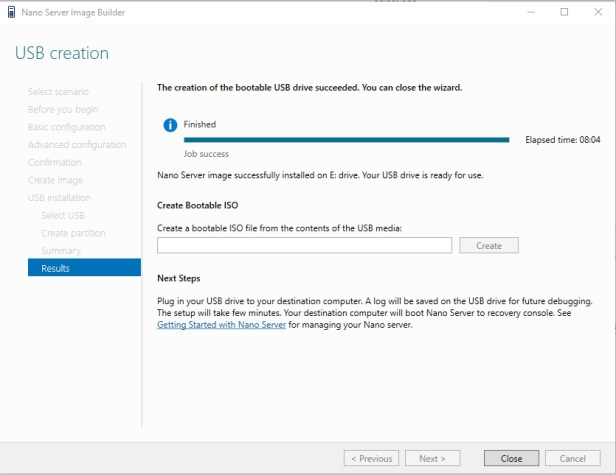Select the 'Select USB' sub-step
616x475 pixels.
point(63,215)
